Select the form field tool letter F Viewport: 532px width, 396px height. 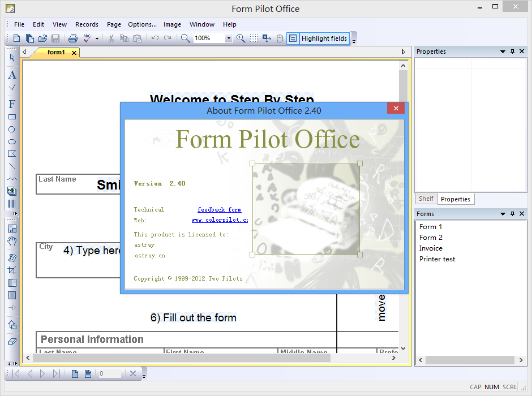point(12,104)
